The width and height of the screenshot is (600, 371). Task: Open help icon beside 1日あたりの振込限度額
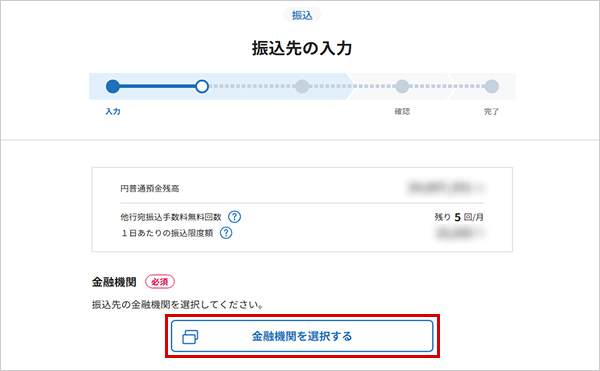pos(226,233)
